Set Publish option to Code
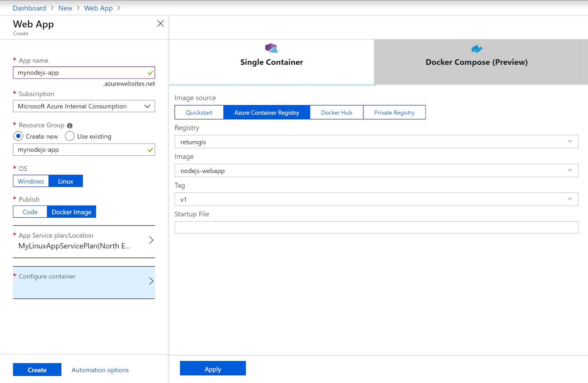Screen dimensions: 588x383 [x=30, y=212]
